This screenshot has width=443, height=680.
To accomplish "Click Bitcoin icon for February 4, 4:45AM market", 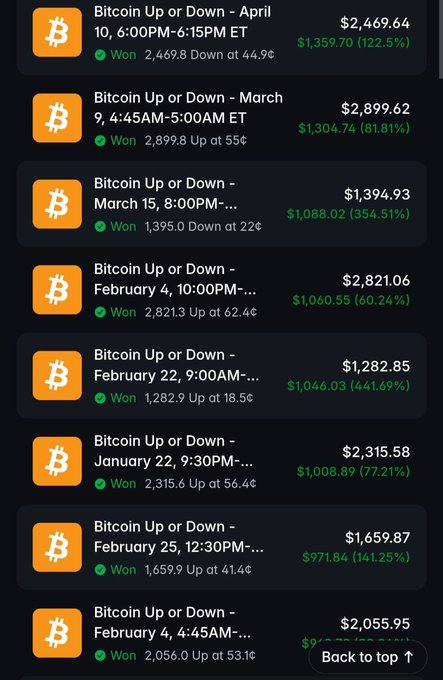I will (x=57, y=633).
